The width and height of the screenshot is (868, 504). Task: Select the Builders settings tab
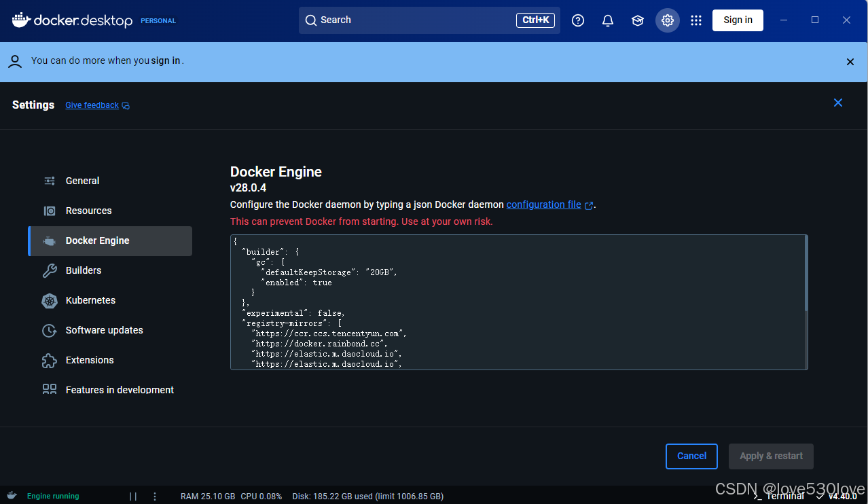coord(110,270)
